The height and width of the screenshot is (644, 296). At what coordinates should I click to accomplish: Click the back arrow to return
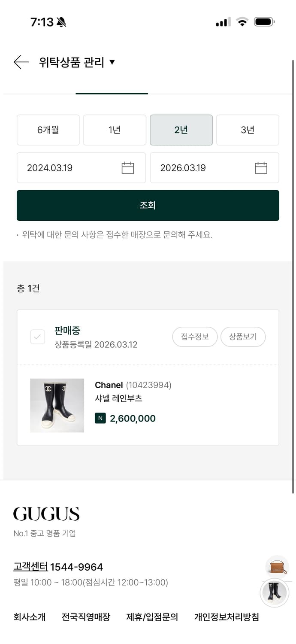pos(21,62)
